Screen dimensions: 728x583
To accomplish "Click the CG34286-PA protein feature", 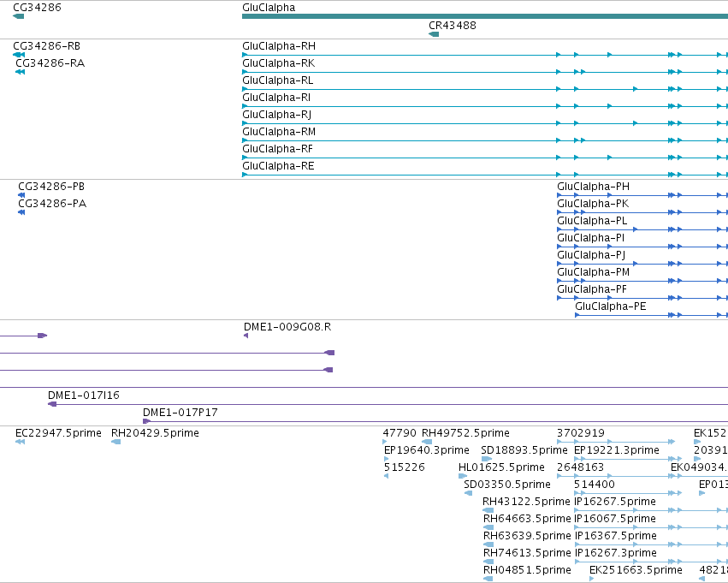I will tap(21, 213).
